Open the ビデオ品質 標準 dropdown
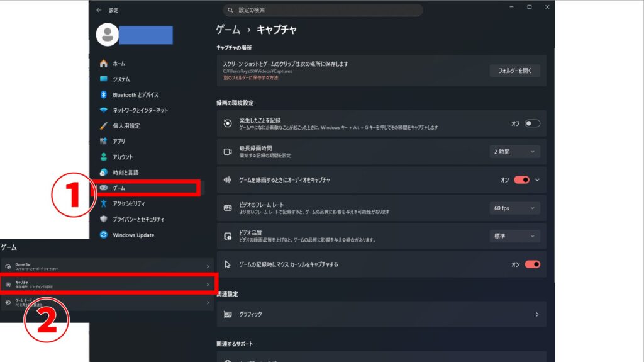The image size is (644, 362). [514, 236]
